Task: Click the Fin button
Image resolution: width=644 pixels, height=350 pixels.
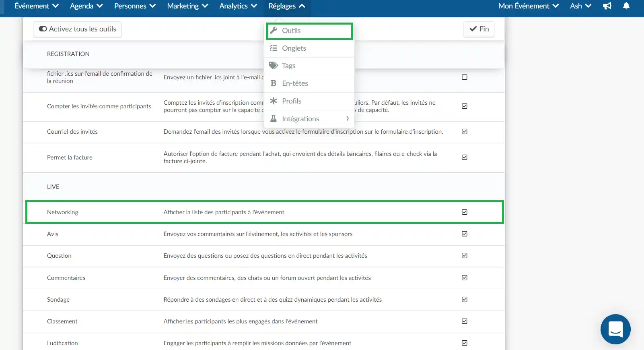Action: coord(479,29)
